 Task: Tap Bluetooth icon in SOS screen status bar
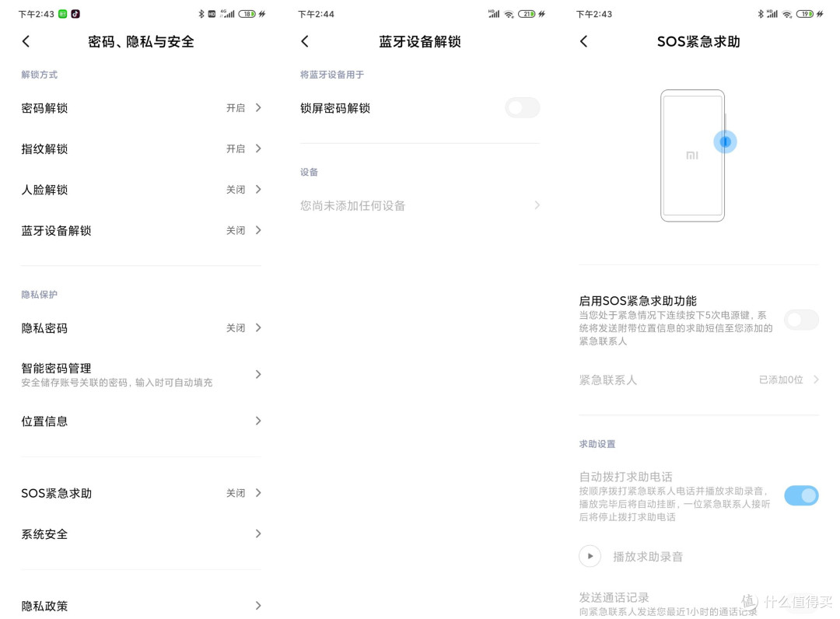click(x=760, y=14)
